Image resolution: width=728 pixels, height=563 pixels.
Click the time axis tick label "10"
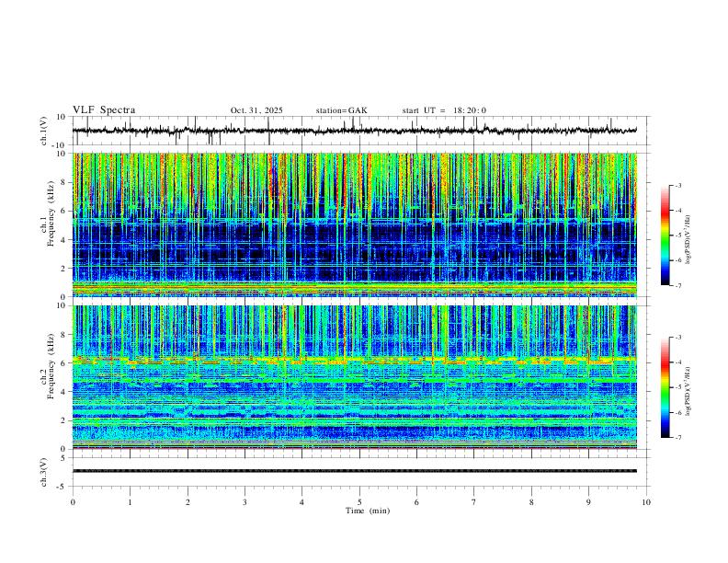646,502
